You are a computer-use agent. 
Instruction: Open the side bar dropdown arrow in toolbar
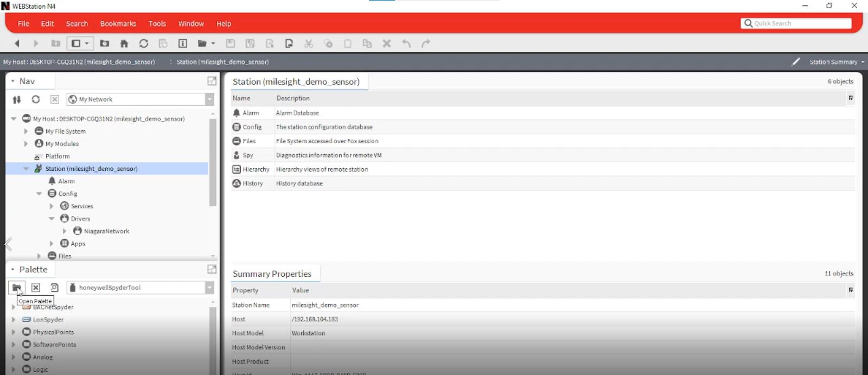(x=87, y=43)
